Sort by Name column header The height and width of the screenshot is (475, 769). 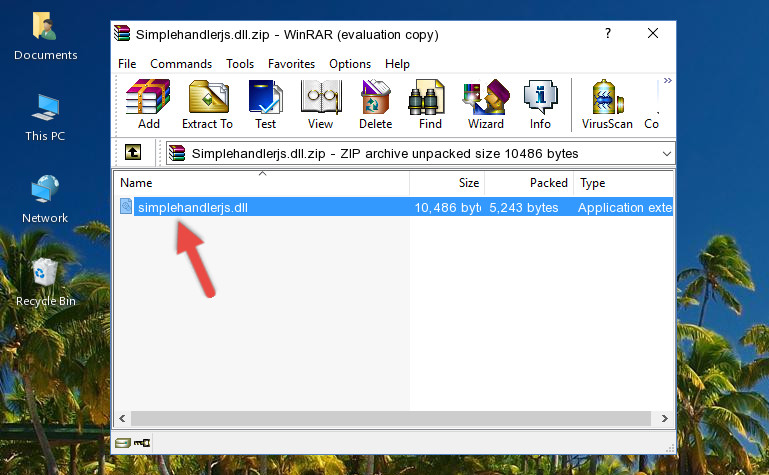click(x=262, y=183)
